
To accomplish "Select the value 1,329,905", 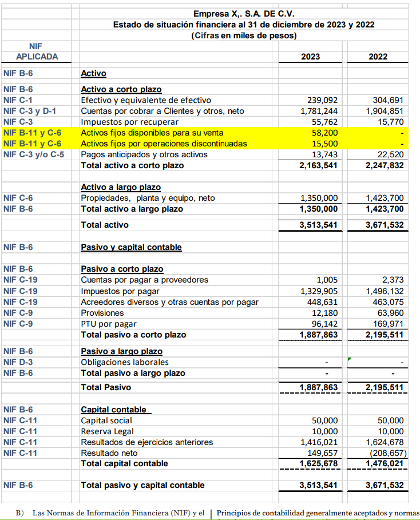I will tap(319, 291).
